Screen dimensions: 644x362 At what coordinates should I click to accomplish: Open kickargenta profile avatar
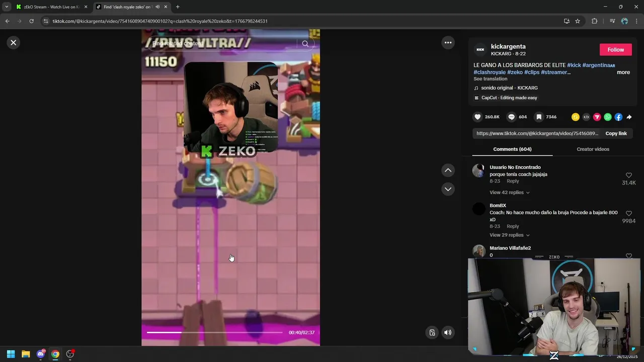[480, 50]
